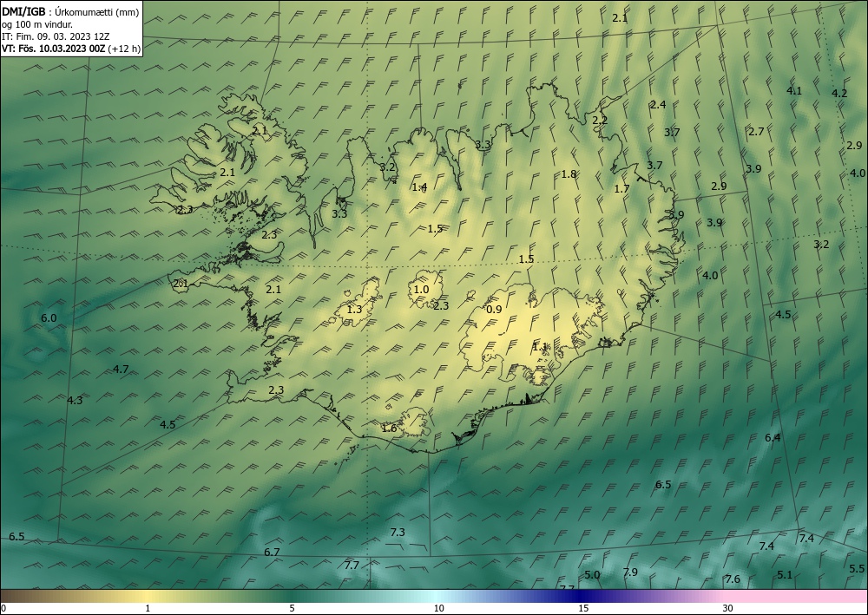Click the 1.4 map value
The width and height of the screenshot is (868, 615).
419,187
